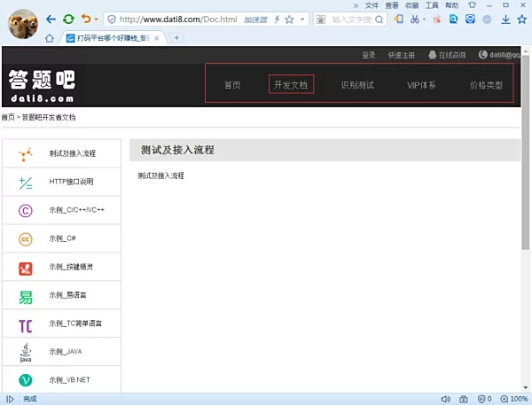Screen dimensions: 532x405
Task: Click the browser back arrow button
Action: [51, 19]
